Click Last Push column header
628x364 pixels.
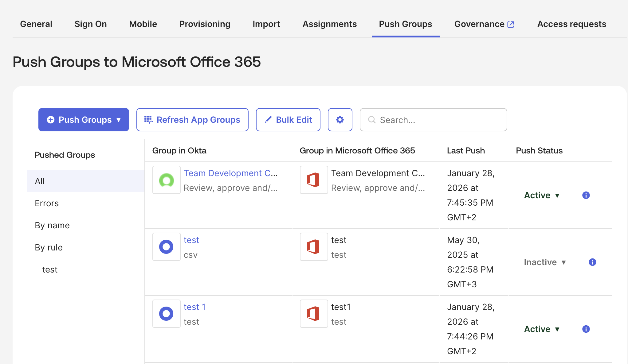(x=466, y=150)
